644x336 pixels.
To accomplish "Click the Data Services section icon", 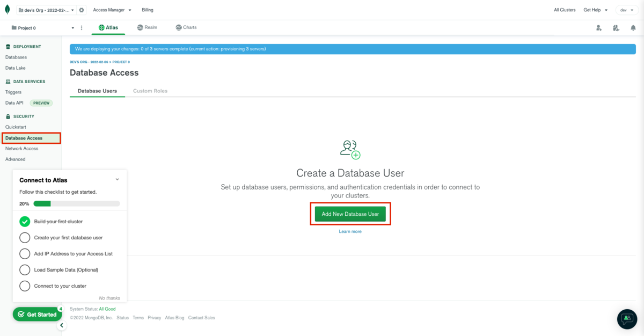I will coord(8,82).
